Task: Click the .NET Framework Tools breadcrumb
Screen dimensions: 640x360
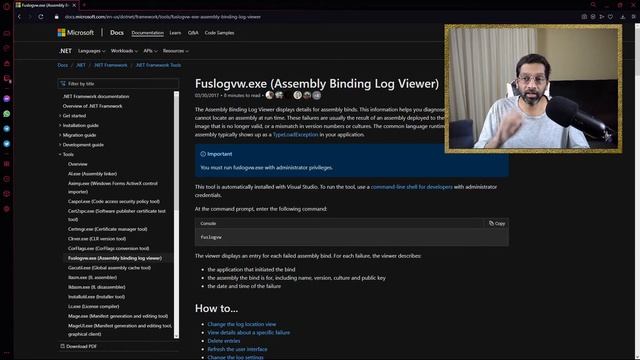Action: tap(158, 65)
